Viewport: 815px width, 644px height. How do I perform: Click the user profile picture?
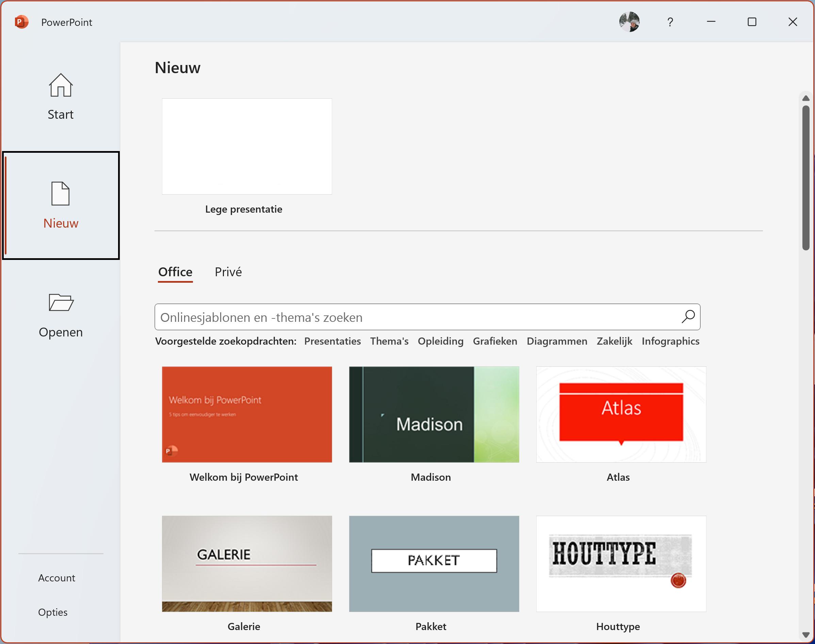pos(629,22)
